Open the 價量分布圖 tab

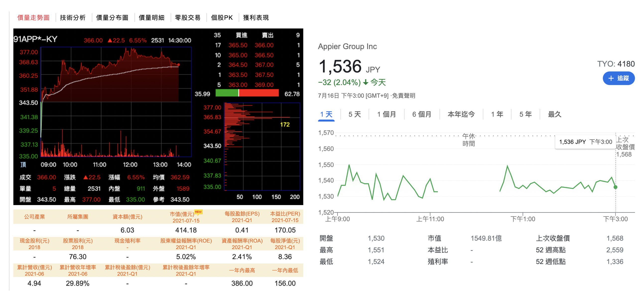112,17
